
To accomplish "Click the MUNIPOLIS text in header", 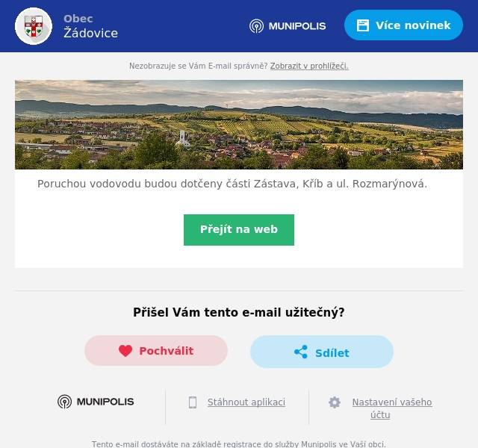I will (x=297, y=26).
